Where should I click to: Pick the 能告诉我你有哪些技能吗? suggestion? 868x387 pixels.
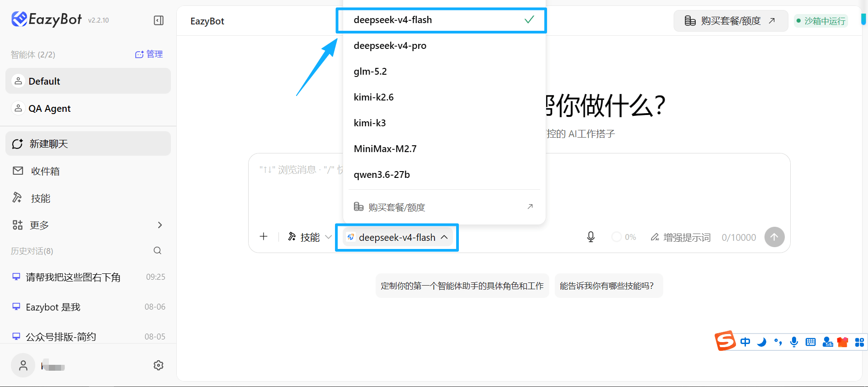pyautogui.click(x=609, y=286)
